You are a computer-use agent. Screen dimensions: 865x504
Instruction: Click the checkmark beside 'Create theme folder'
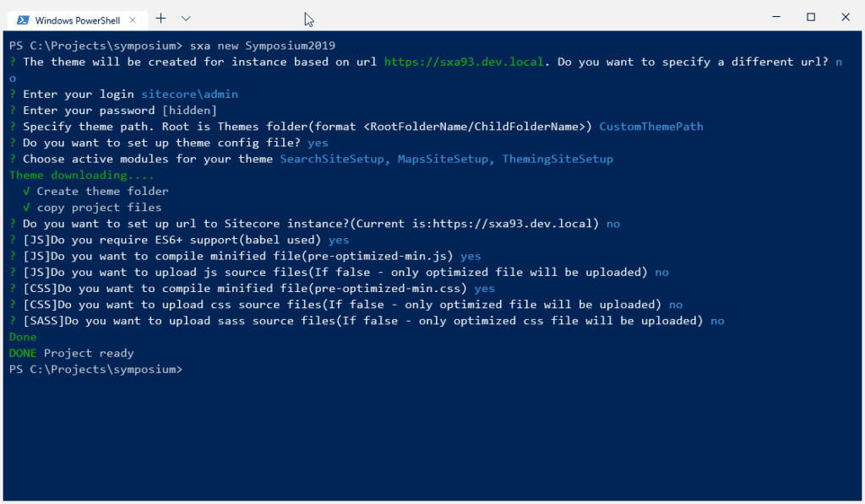pyautogui.click(x=27, y=192)
